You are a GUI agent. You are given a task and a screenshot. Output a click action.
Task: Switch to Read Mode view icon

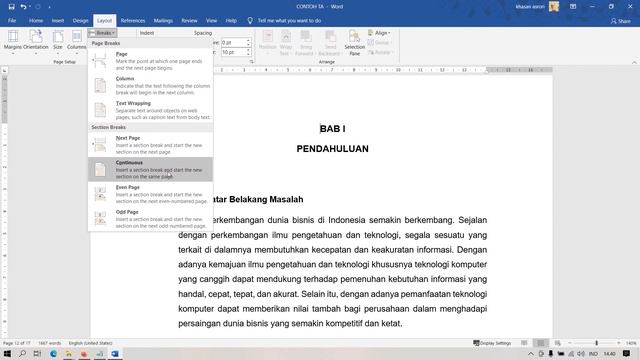point(524,343)
